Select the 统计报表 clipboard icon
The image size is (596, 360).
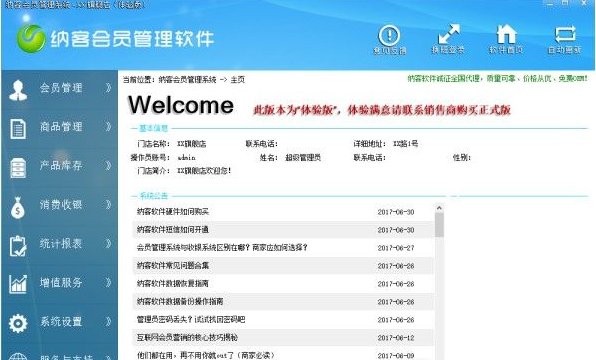(18, 246)
